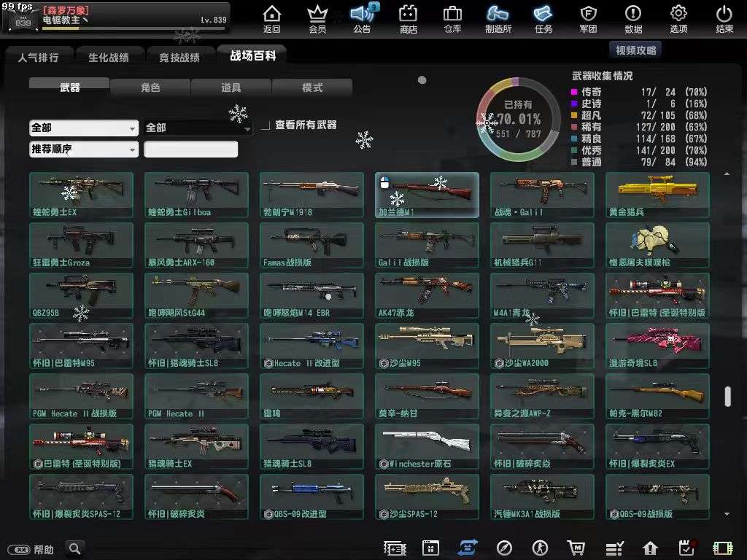This screenshot has width=747, height=560.
Task: Open the 军团 legion icon
Action: click(x=588, y=17)
